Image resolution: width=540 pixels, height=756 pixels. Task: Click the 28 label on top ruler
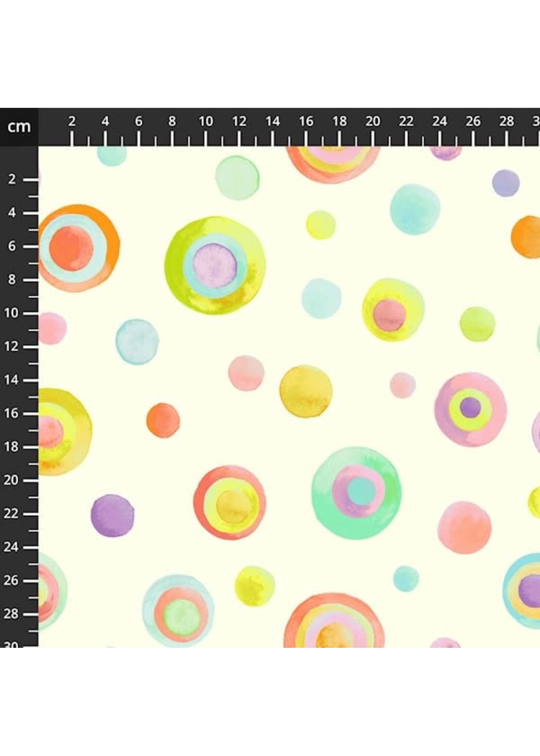[506, 121]
